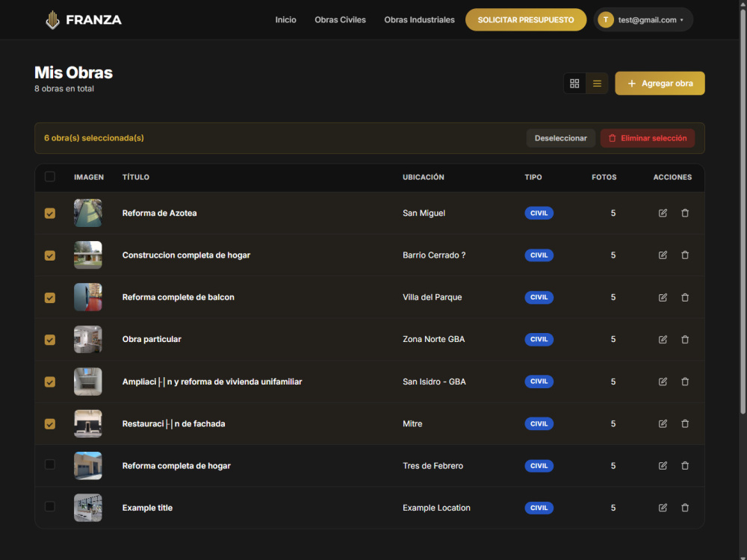Click Eliminar selección button
The width and height of the screenshot is (747, 560).
648,138
